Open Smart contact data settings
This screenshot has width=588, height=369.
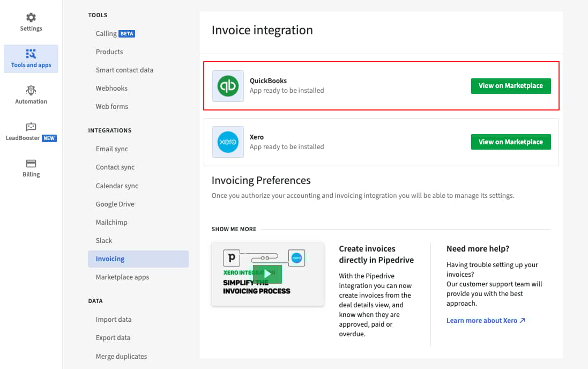pyautogui.click(x=124, y=70)
